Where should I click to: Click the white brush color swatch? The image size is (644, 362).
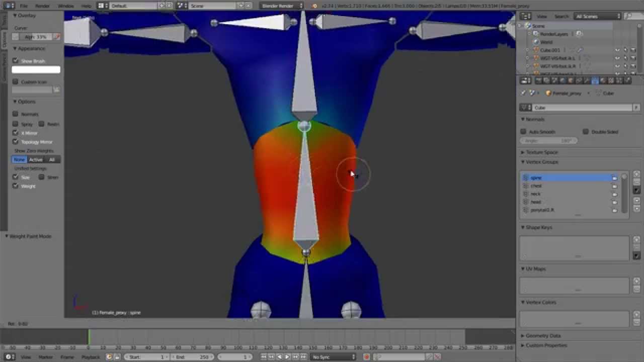36,70
